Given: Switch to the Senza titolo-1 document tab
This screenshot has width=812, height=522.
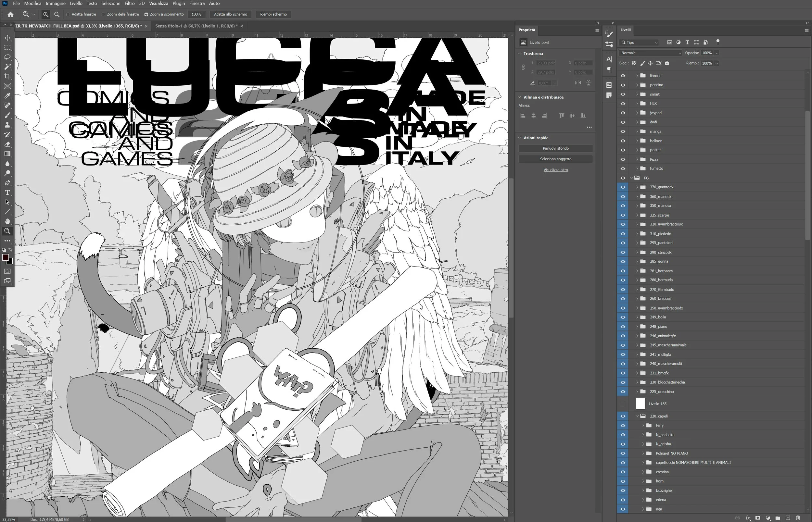Looking at the screenshot, I should 196,26.
